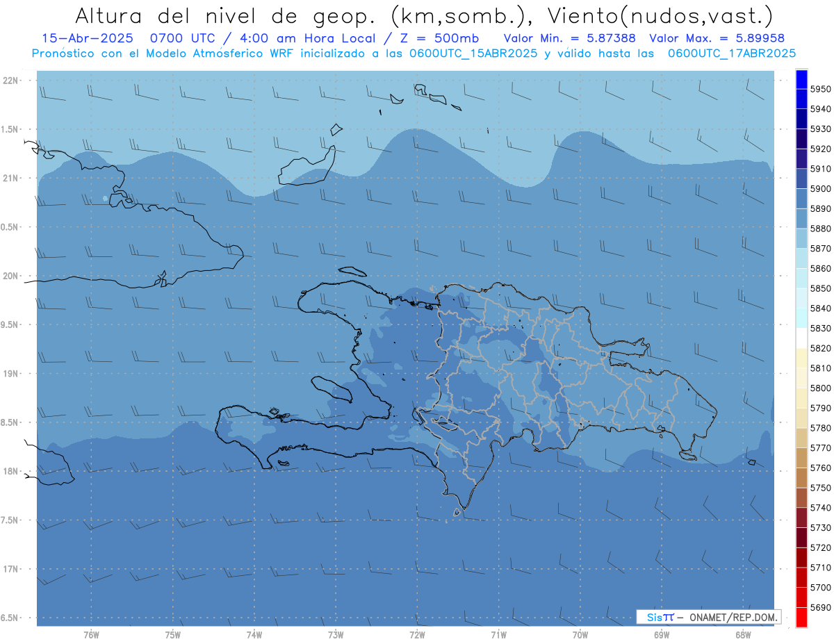The width and height of the screenshot is (834, 644).
Task: Click the latitude label '7.5N'
Action: point(10,520)
